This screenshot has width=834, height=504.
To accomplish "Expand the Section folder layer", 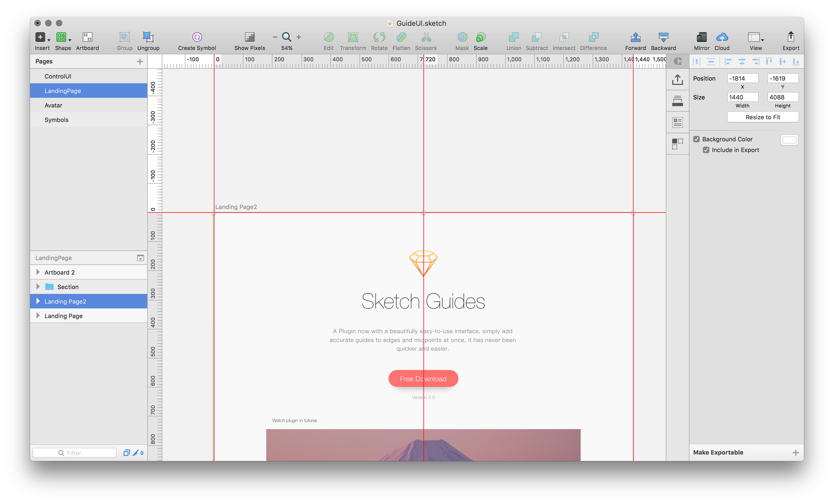I will 38,287.
